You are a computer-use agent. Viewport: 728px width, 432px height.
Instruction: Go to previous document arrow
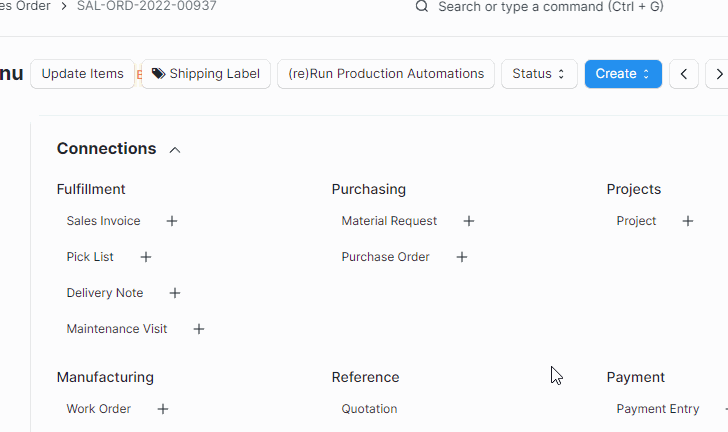pos(684,74)
